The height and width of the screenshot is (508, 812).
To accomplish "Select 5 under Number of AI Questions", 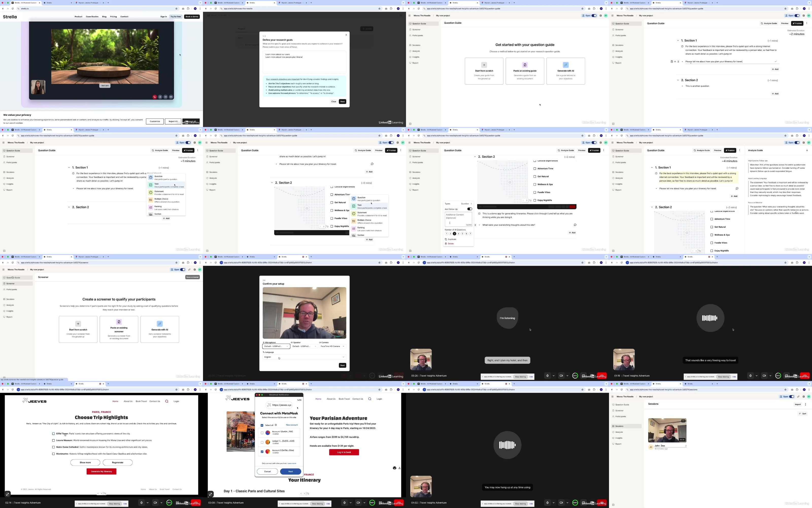I will pyautogui.click(x=462, y=233).
